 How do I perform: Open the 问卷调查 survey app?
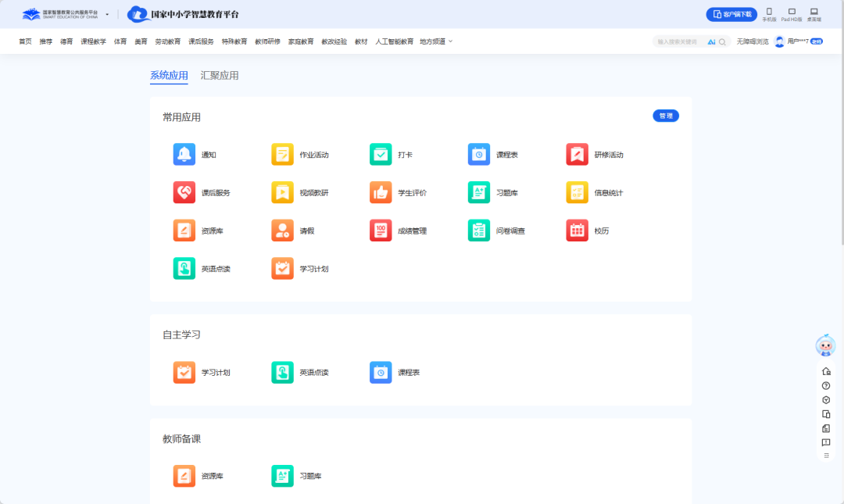coord(479,231)
